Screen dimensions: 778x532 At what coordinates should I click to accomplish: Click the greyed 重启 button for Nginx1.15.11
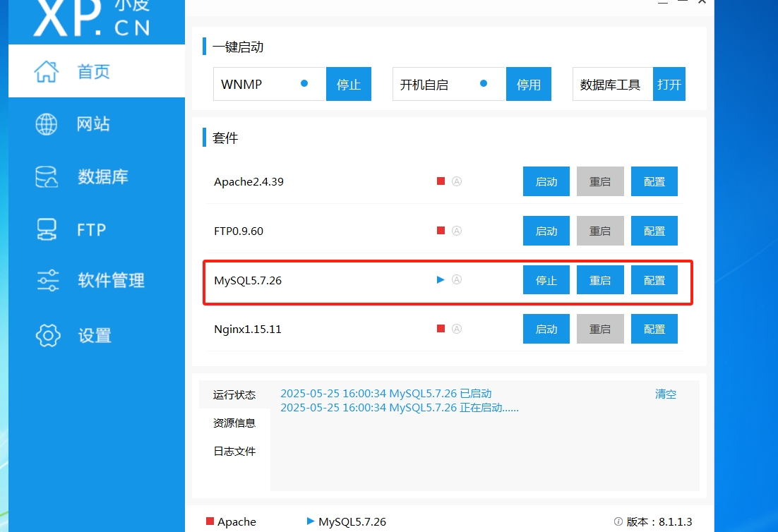click(600, 329)
